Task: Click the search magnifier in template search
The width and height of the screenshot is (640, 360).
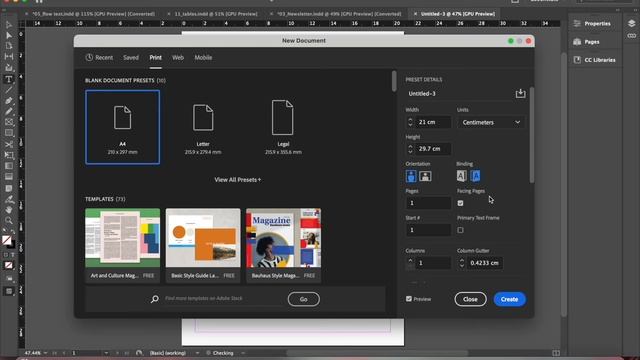Action: (x=155, y=299)
